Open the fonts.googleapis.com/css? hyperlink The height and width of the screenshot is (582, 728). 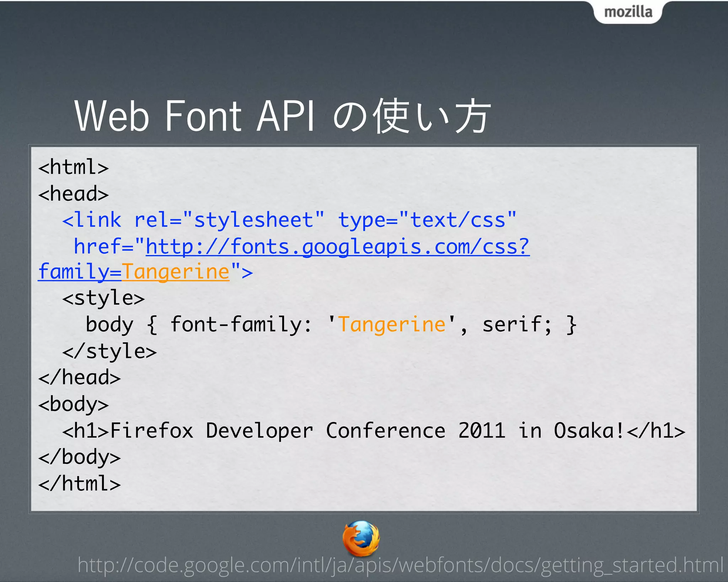pyautogui.click(x=338, y=247)
